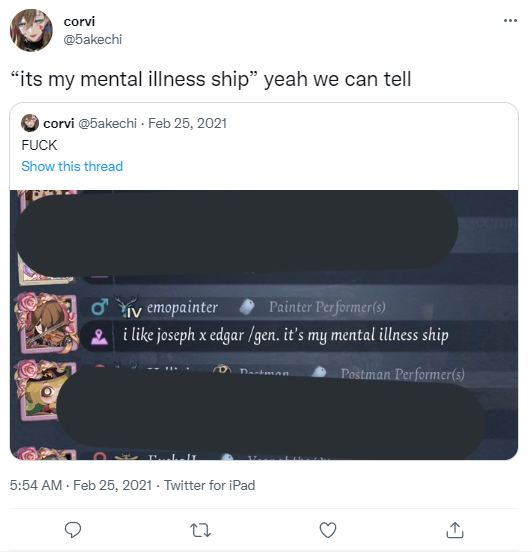532x553 pixels.
Task: Click the purple location pin icon
Action: [99, 336]
